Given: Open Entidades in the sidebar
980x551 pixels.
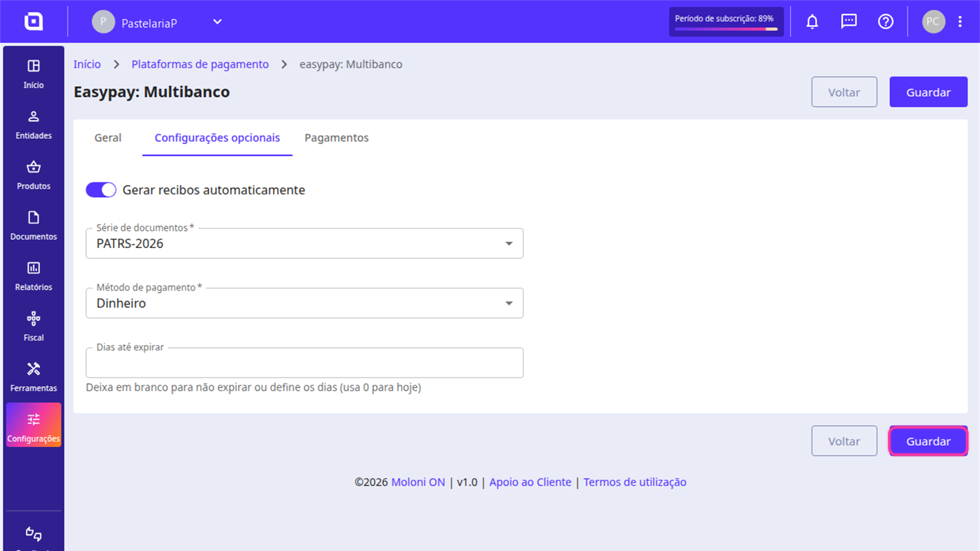Looking at the screenshot, I should [x=33, y=124].
